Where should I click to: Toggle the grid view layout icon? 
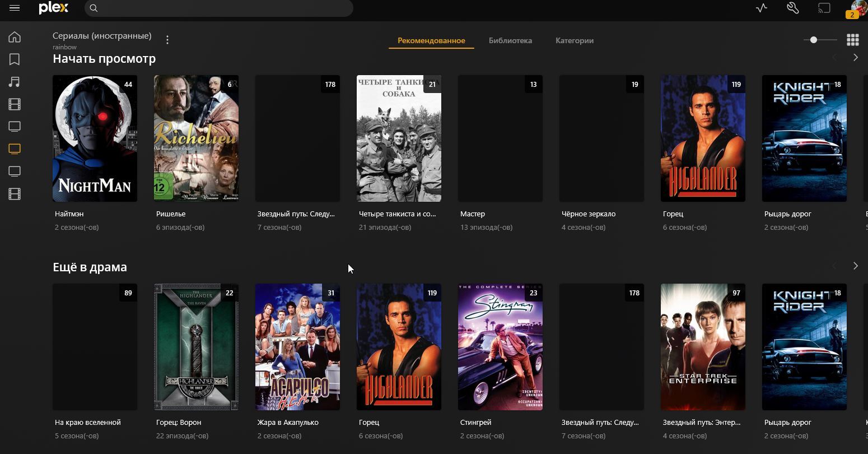click(852, 40)
